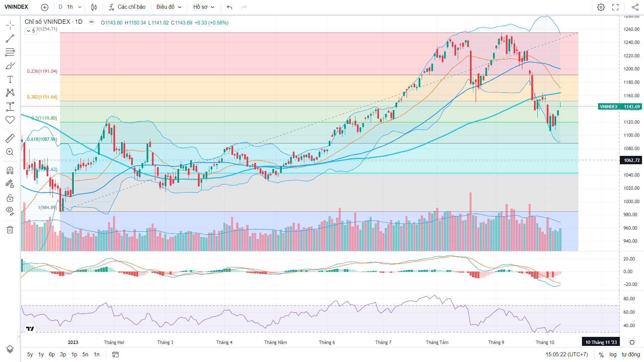Open the object tree layers icon
The width and height of the screenshot is (644, 362).
(x=10, y=349)
